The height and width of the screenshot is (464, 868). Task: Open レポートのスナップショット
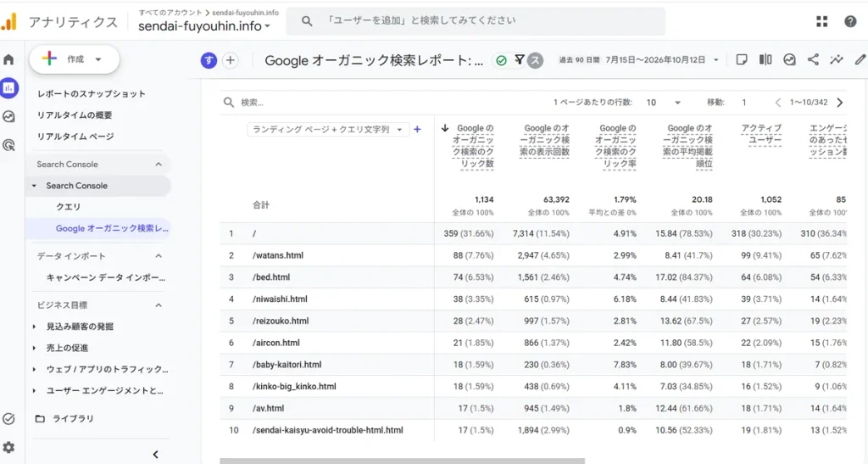click(x=92, y=93)
